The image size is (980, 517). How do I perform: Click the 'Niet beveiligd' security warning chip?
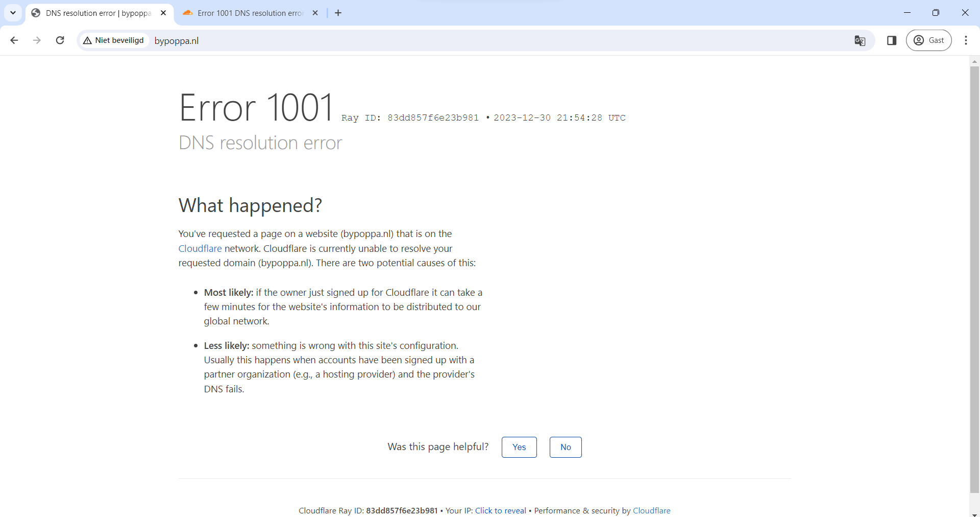click(x=114, y=40)
